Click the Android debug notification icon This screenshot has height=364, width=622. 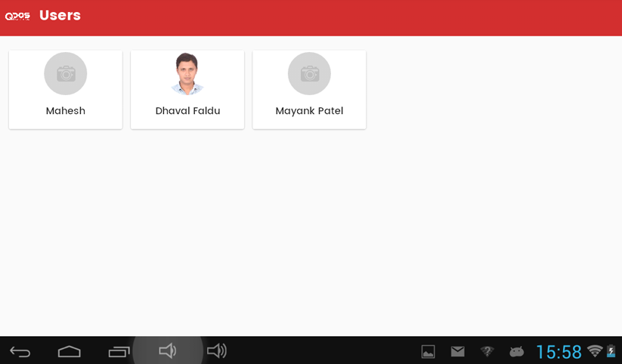(516, 351)
